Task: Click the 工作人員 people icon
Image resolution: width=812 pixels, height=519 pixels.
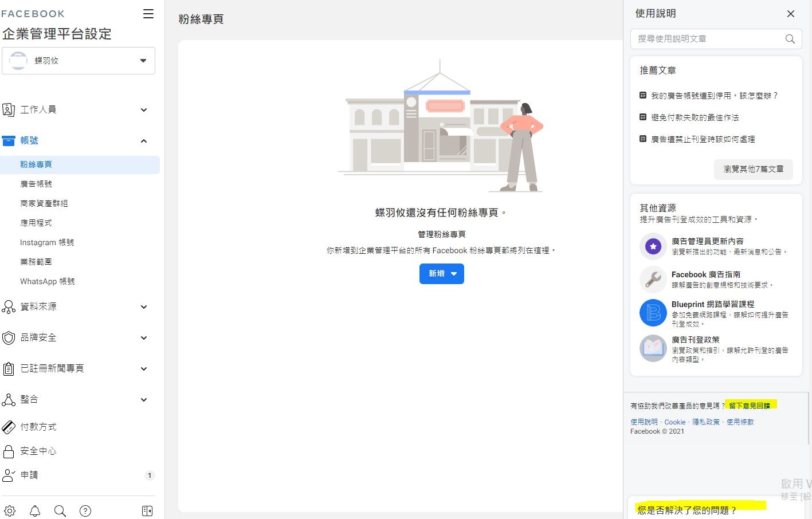Action: [9, 109]
